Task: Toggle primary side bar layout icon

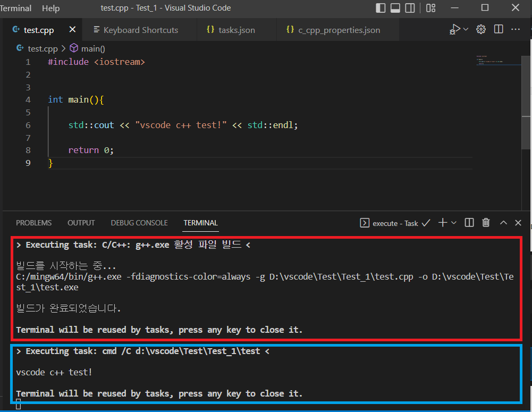Action: pyautogui.click(x=381, y=8)
